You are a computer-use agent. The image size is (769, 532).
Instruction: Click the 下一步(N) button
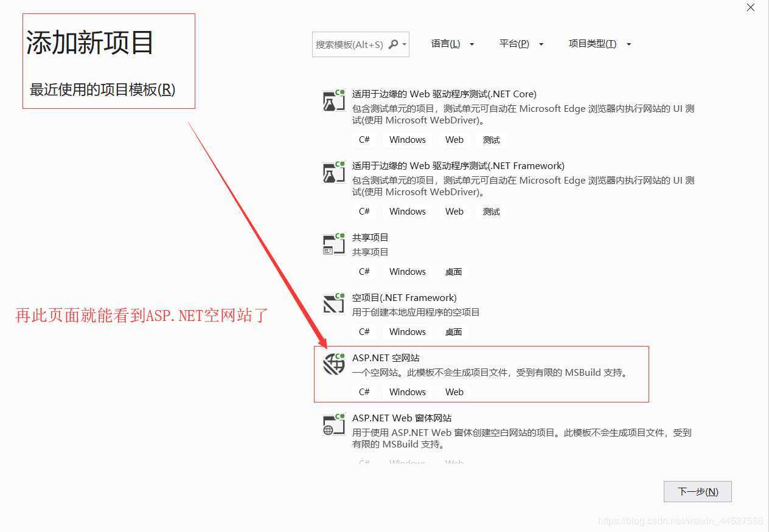(698, 491)
